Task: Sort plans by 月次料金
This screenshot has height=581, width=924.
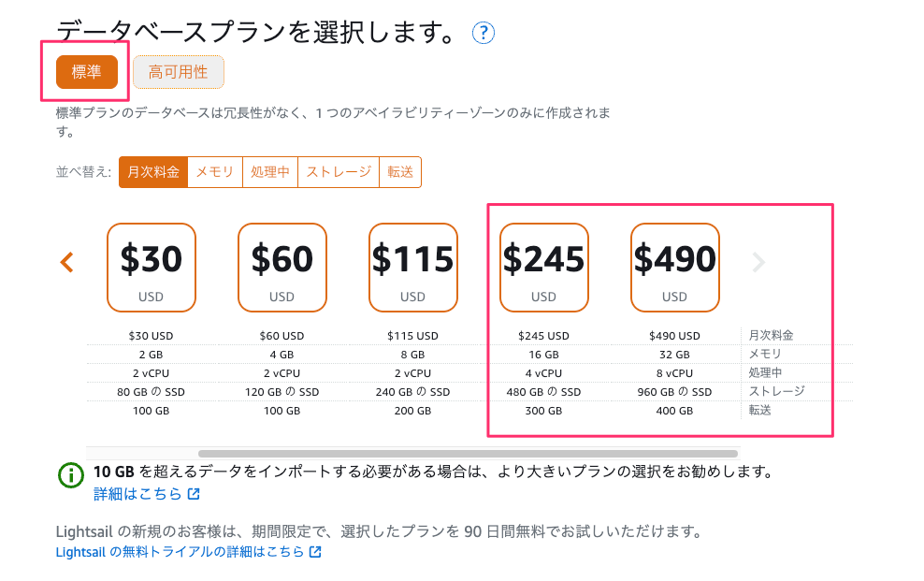Action: pos(153,172)
